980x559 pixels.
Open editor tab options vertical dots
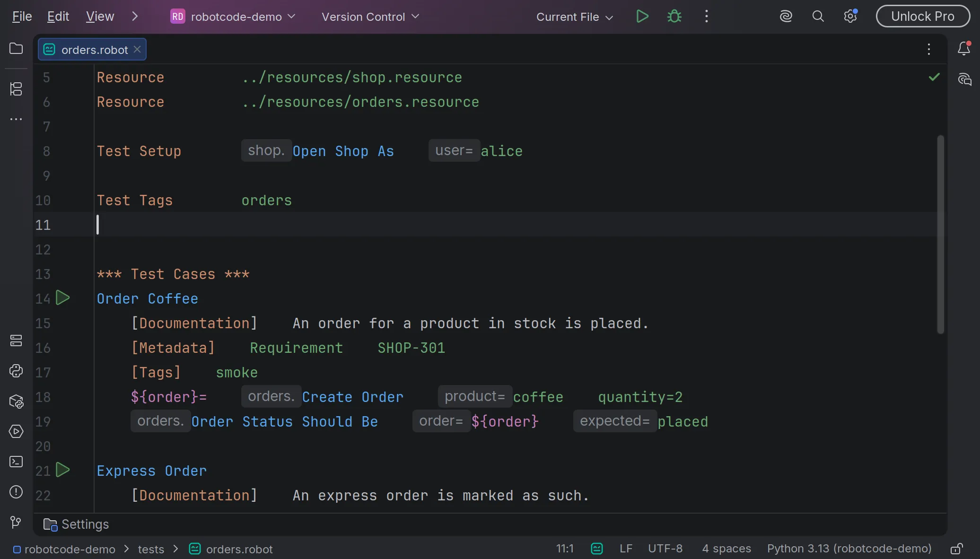pyautogui.click(x=928, y=49)
